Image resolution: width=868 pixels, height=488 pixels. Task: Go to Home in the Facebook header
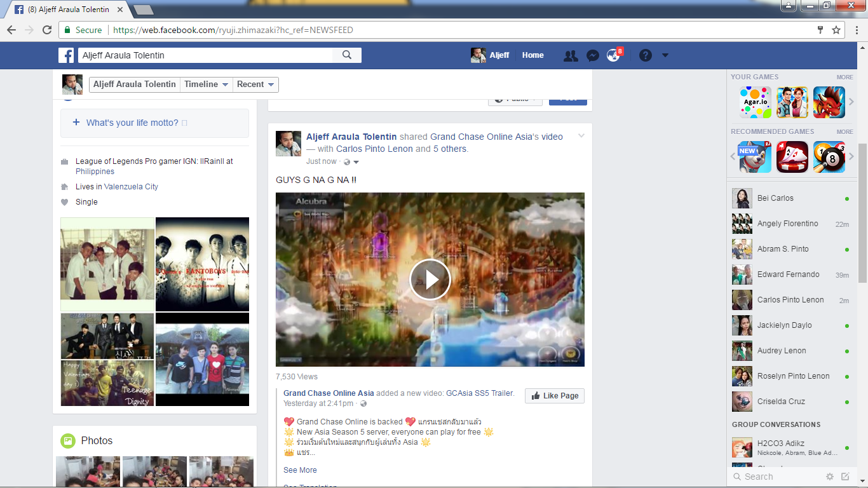point(533,55)
